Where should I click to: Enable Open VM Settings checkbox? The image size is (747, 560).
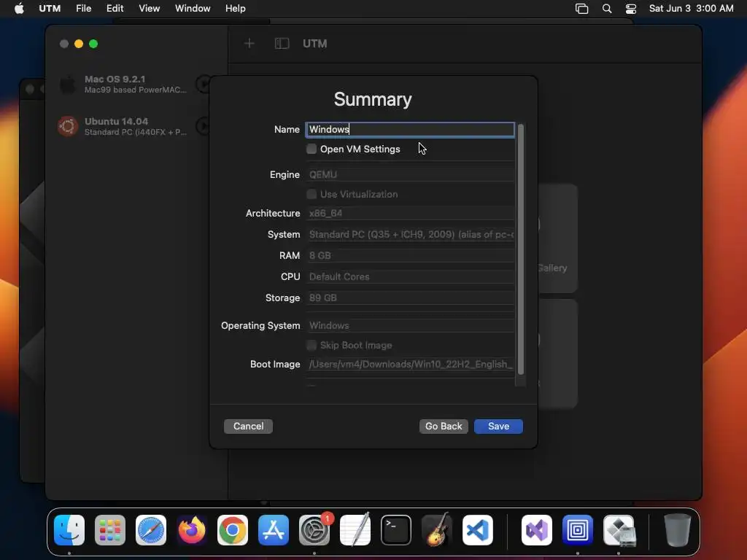pos(311,149)
